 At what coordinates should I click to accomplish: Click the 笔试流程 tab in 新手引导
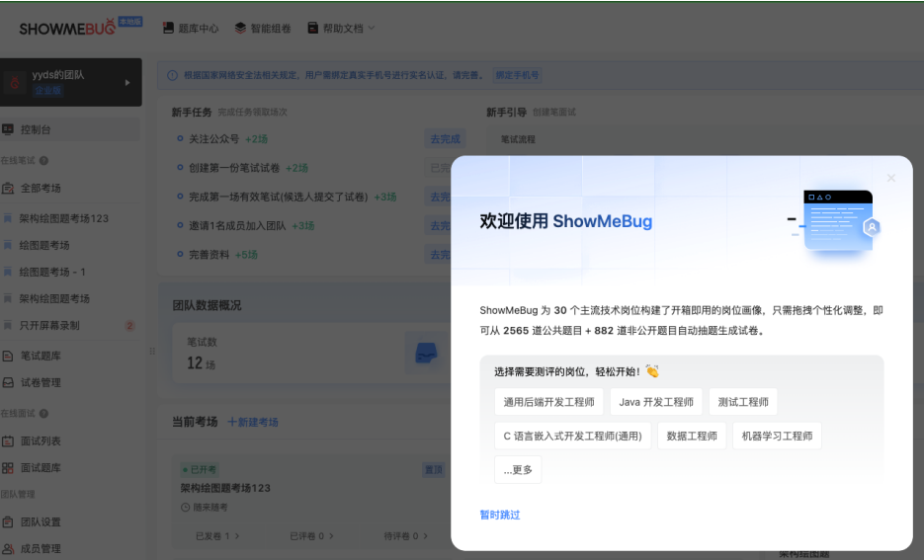(x=519, y=139)
